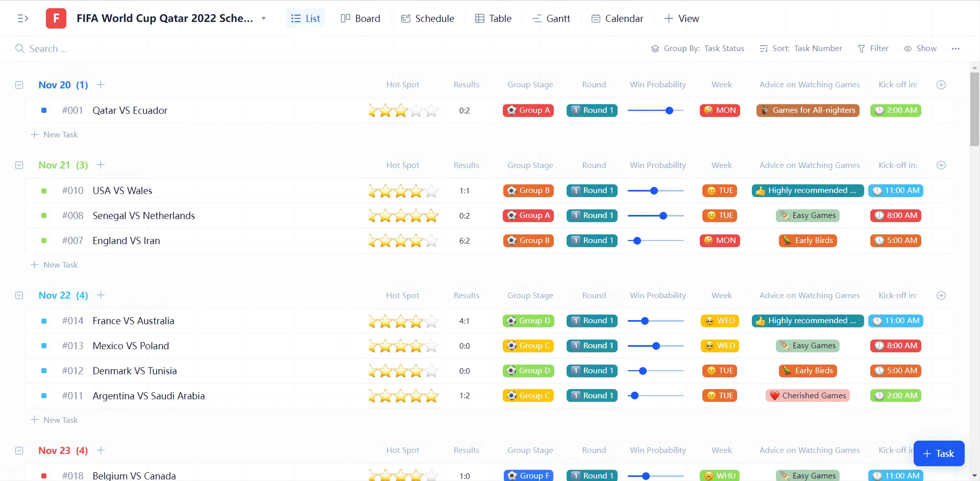Add task via plus next to Nov 21

(x=101, y=165)
